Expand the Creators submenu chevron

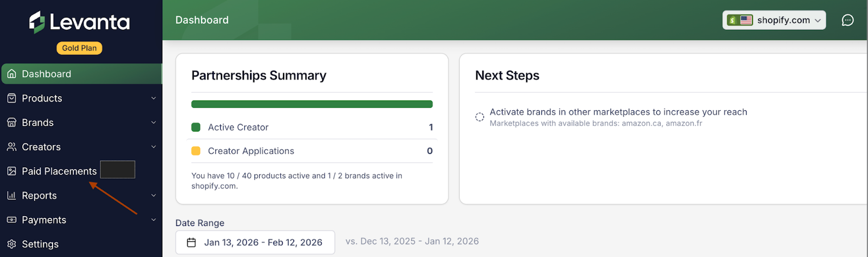click(x=154, y=147)
